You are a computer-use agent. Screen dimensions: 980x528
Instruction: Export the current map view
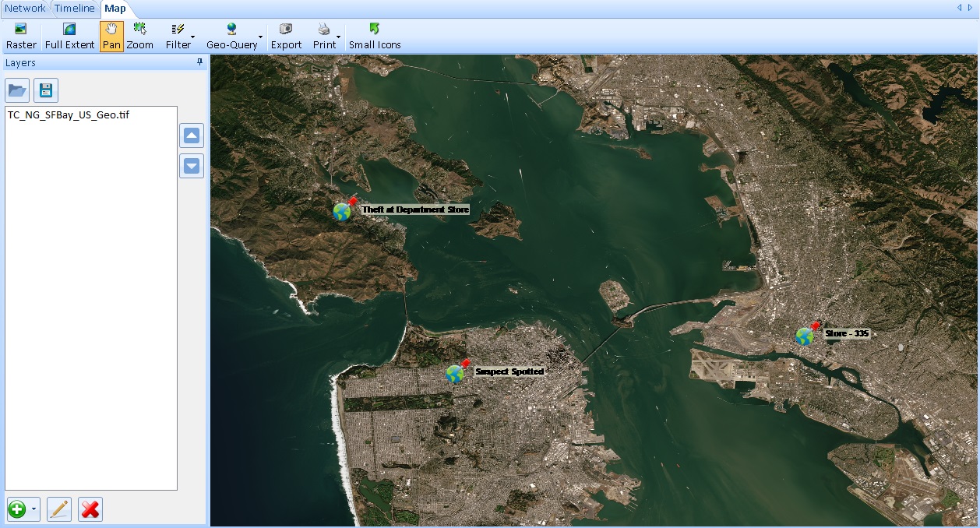click(286, 33)
